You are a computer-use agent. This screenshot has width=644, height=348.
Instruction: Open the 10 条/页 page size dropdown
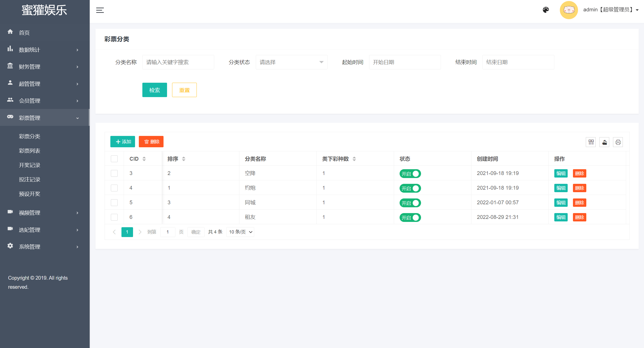[240, 232]
